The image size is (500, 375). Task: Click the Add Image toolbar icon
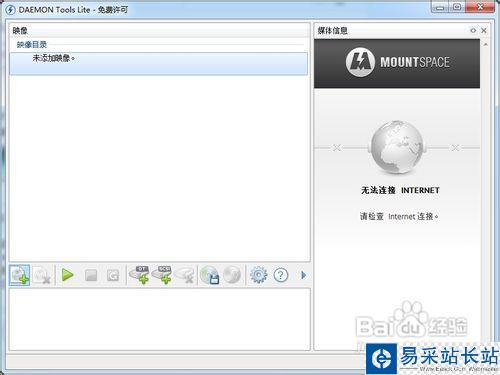tap(20, 275)
